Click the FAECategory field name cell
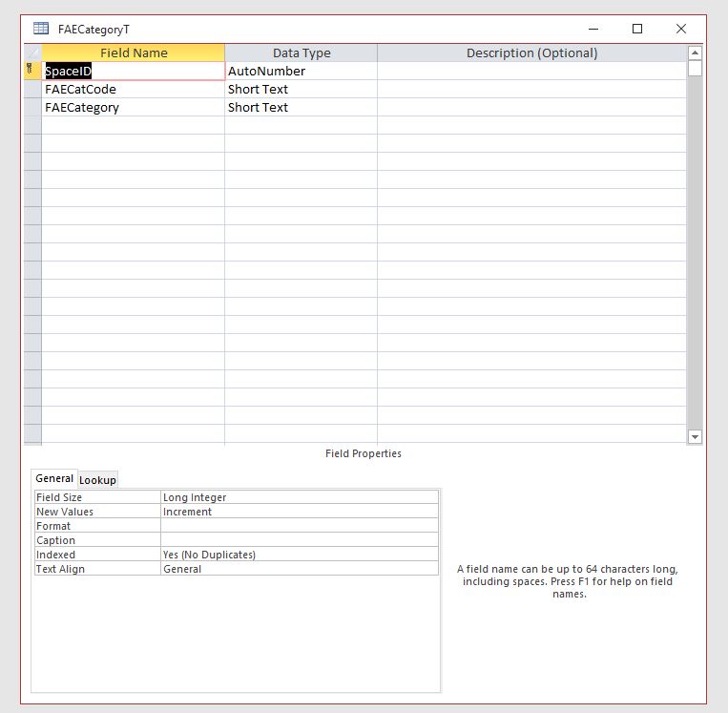Viewport: 728px width, 713px height. click(x=134, y=107)
